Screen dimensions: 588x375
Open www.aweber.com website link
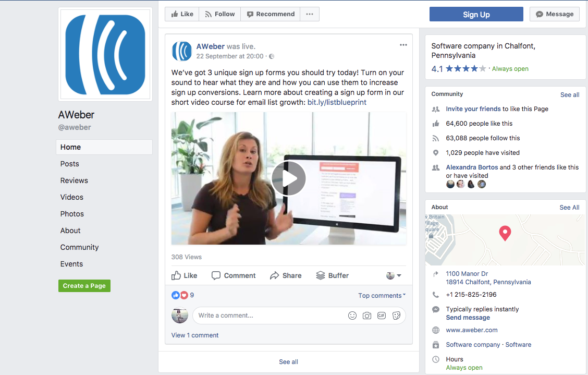click(x=471, y=330)
